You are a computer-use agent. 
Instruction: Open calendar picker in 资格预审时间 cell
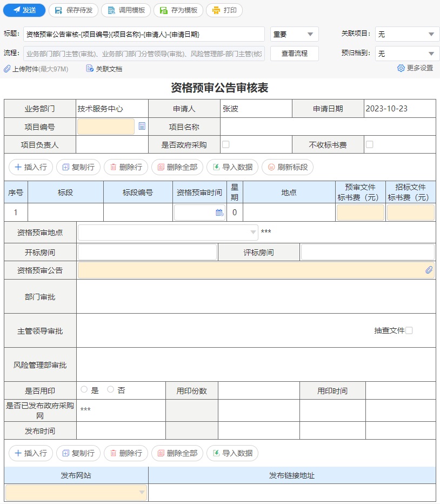219,213
